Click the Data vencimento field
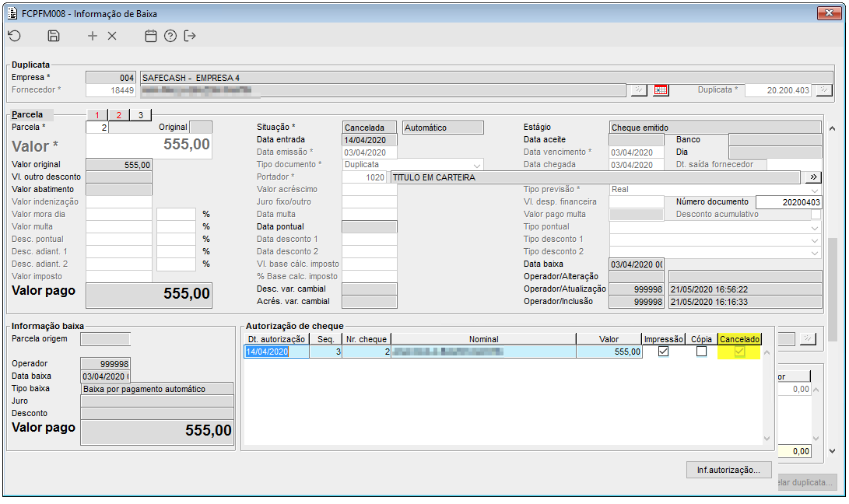 [x=637, y=152]
